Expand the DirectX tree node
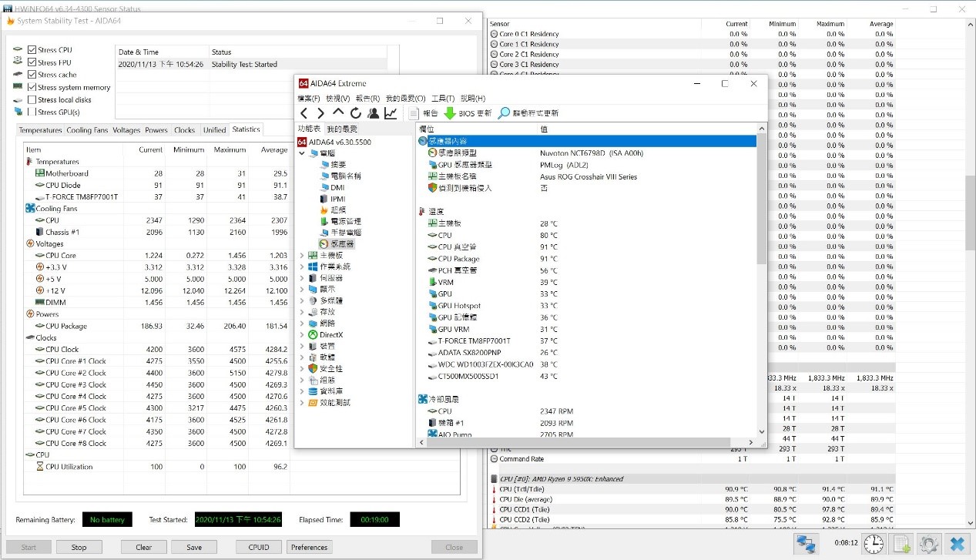The image size is (976, 560). coord(302,335)
